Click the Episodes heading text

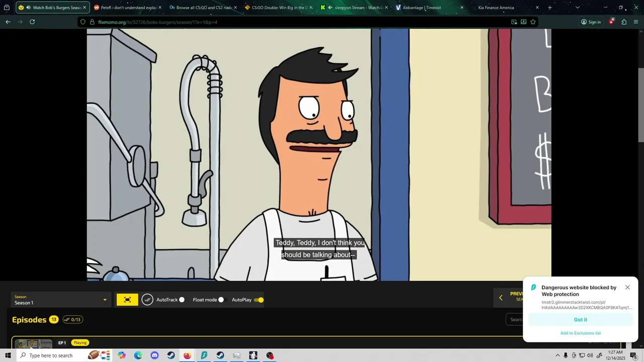coord(29,320)
